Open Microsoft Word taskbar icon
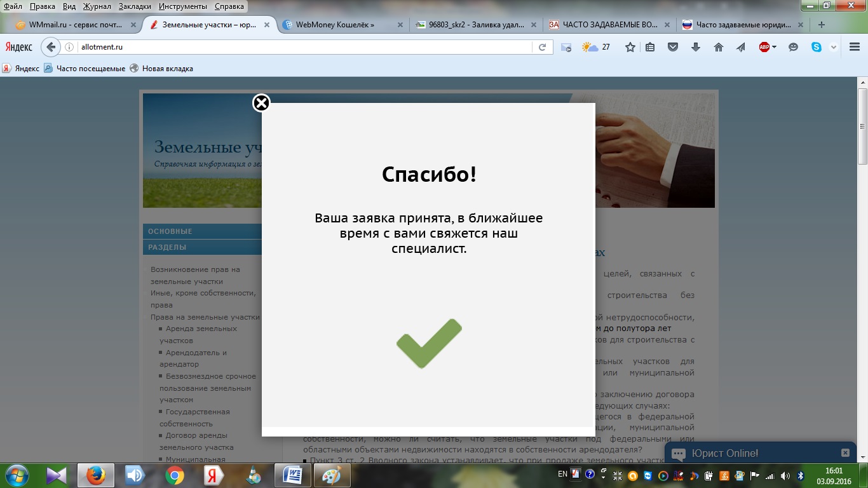This screenshot has width=868, height=488. (293, 475)
